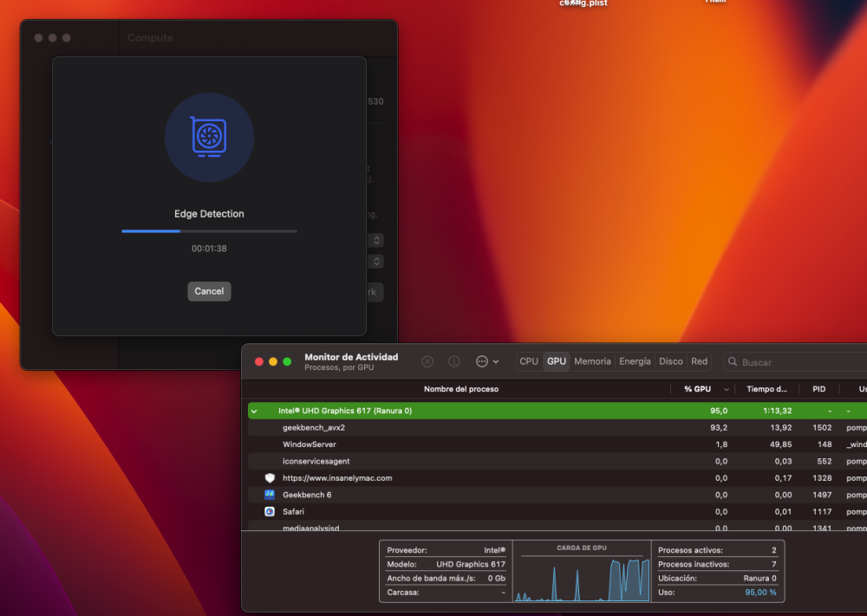Click the Monitor de Actividad window title
Viewport: 867px width, 616px height.
coord(351,357)
